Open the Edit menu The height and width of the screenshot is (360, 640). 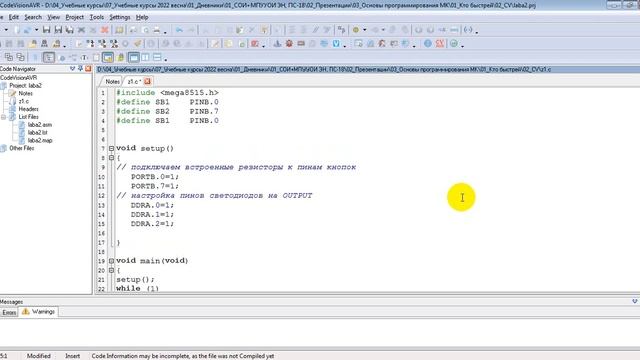pyautogui.click(x=14, y=17)
